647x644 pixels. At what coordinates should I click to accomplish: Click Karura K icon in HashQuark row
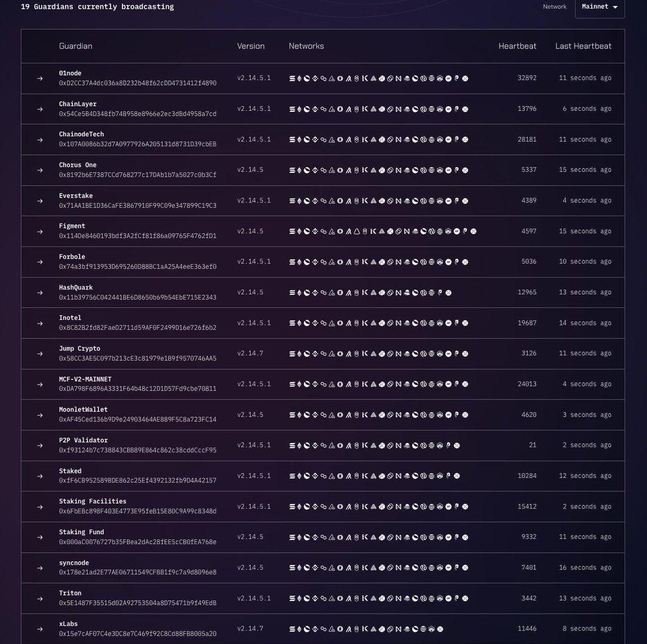(x=365, y=293)
